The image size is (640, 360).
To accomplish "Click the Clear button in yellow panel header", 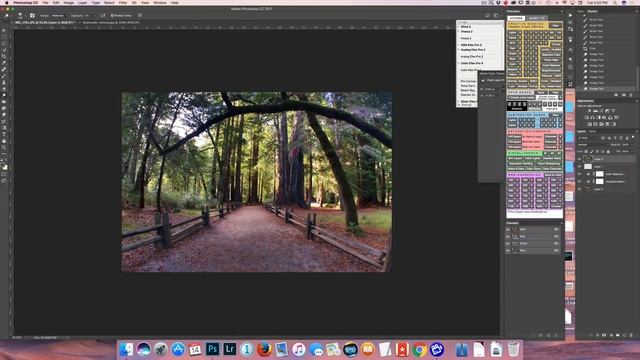I will coord(555,25).
